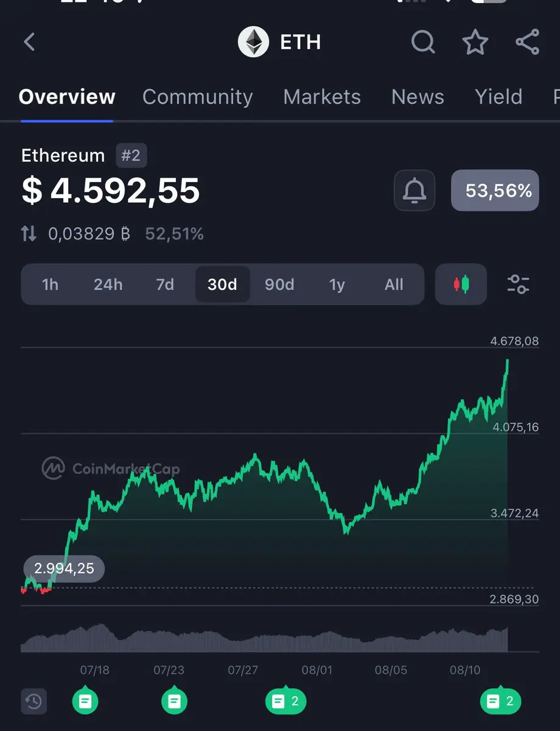Viewport: 560px width, 731px height.
Task: Tap the $ 4.592,55 price
Action: tap(111, 190)
